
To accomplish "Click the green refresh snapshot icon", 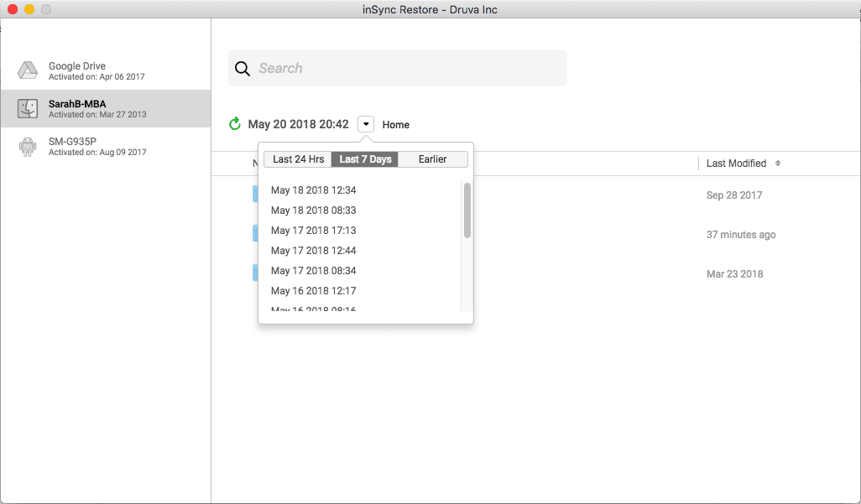I will coord(235,124).
